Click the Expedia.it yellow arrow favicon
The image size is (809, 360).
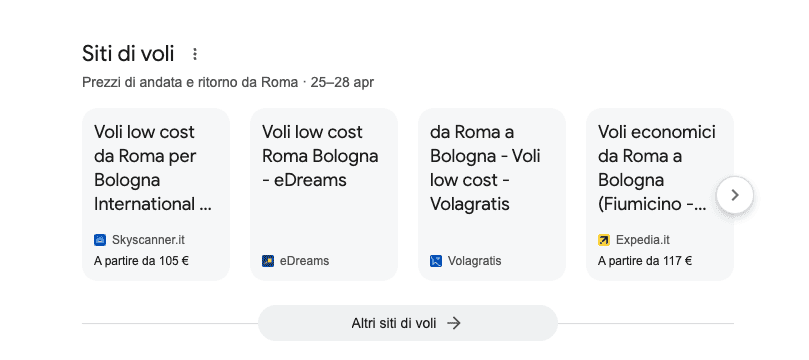tap(604, 240)
